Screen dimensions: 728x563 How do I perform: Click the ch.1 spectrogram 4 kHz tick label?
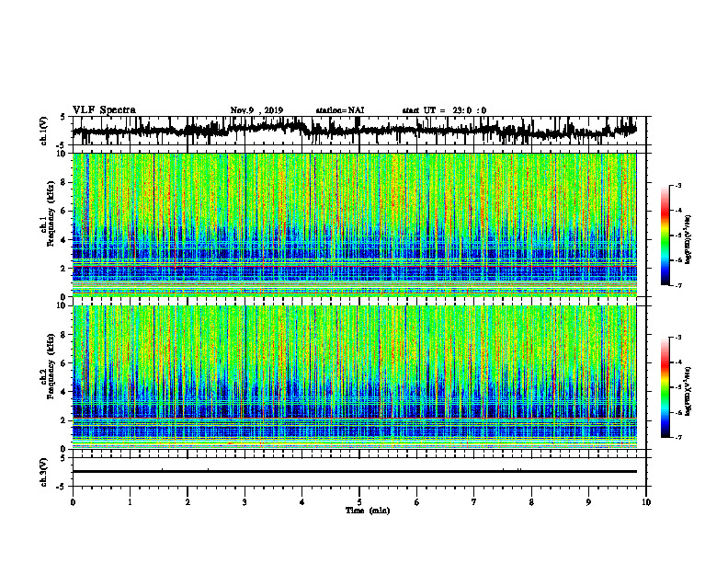(x=65, y=240)
